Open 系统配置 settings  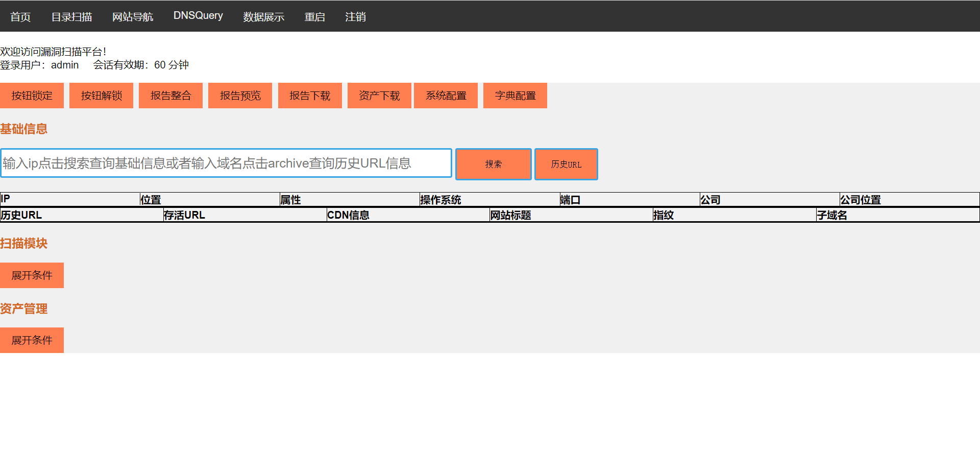[446, 96]
